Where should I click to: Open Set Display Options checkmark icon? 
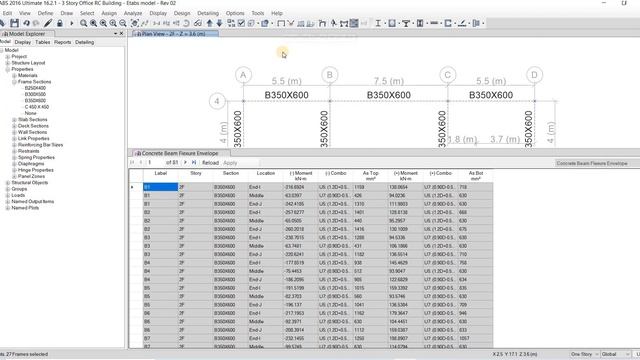[241, 23]
